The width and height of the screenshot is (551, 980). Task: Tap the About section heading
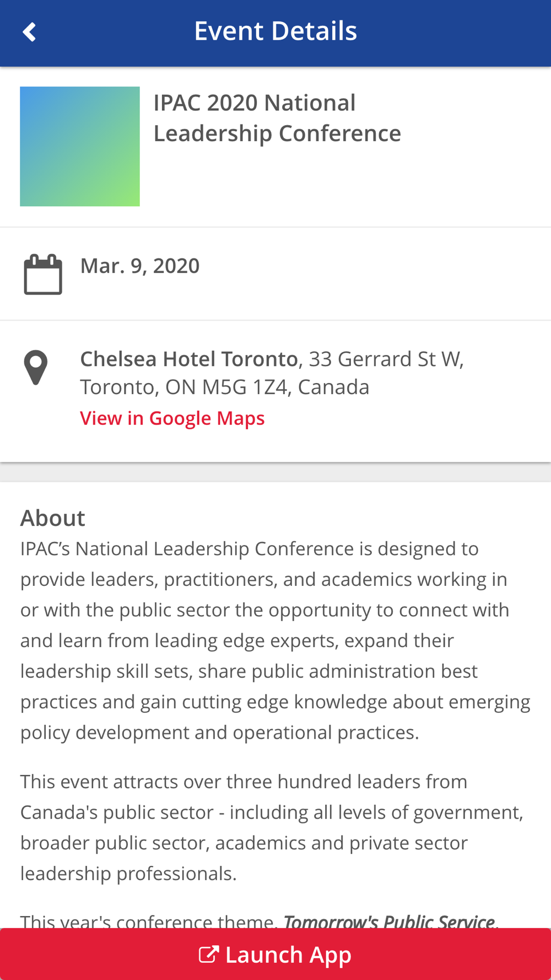click(x=53, y=518)
